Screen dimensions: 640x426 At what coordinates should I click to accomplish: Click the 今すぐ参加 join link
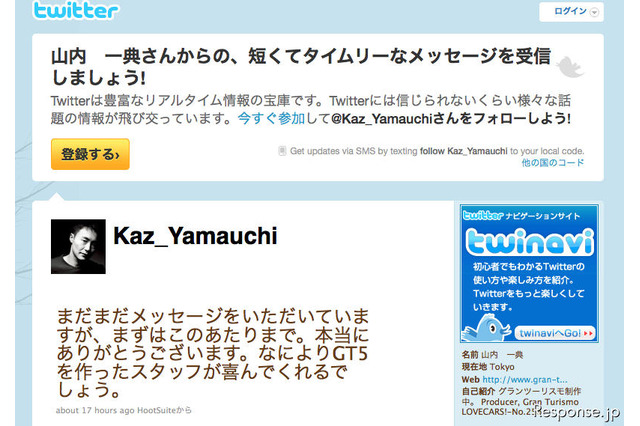point(271,119)
